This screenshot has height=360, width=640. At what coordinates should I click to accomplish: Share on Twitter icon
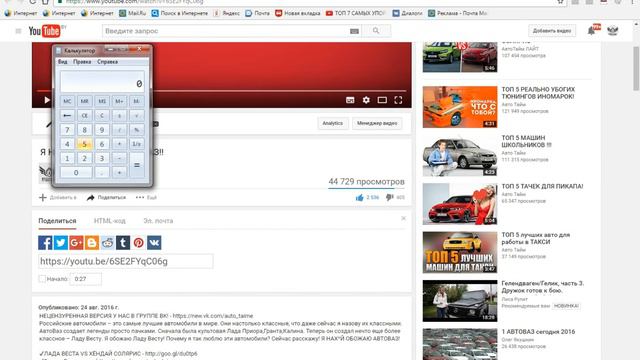click(61, 242)
